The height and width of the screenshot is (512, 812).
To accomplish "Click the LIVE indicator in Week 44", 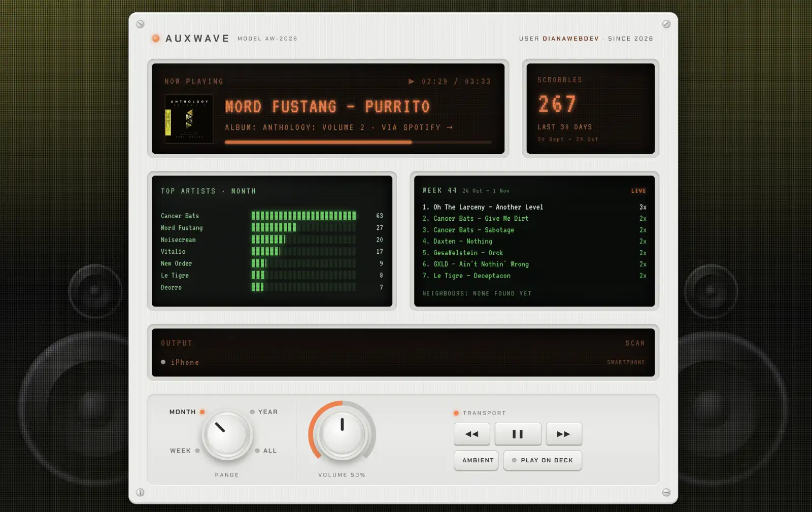I will (638, 191).
